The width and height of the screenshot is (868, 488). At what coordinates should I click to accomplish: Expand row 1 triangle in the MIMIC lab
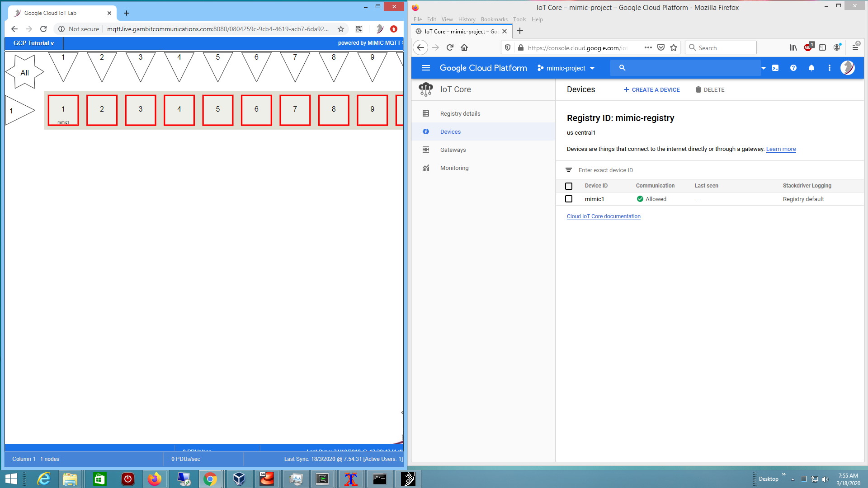[x=20, y=110]
